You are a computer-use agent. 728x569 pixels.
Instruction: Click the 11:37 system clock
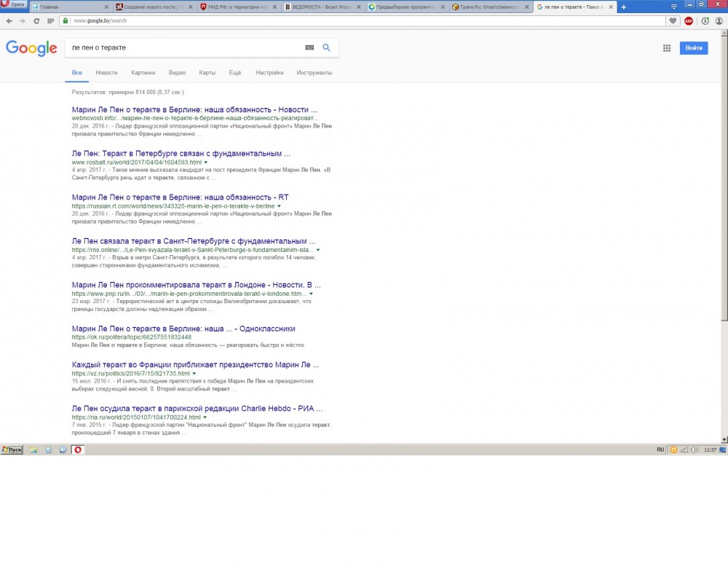[710, 450]
